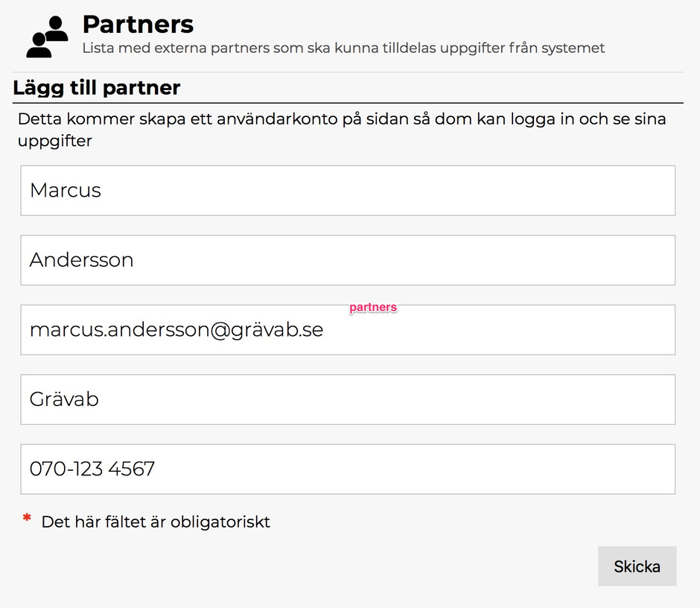Click the 'Det här fältet är obligatoriskt' notice
The image size is (700, 608).
point(156,522)
